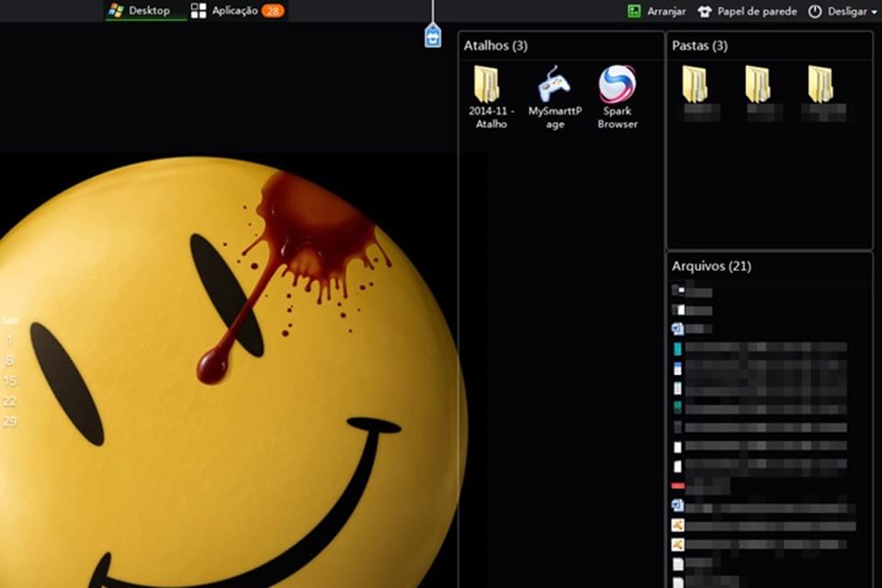The image size is (882, 588).
Task: Open the red-icon file in Arquivos
Action: 678,485
